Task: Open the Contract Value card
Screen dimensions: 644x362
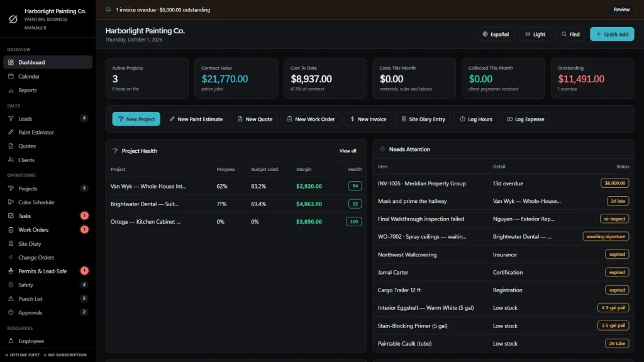Action: pyautogui.click(x=236, y=78)
